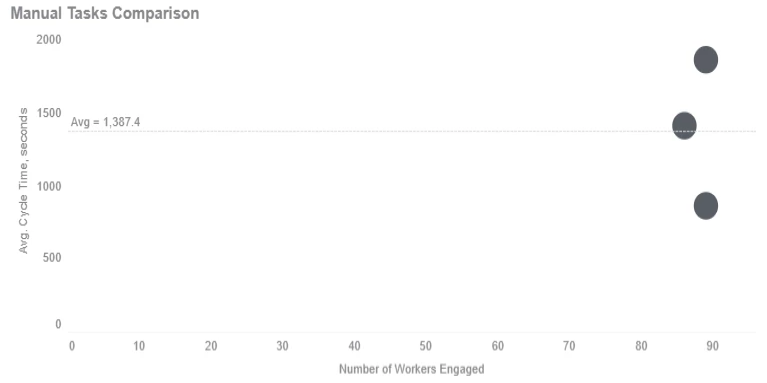This screenshot has height=383, width=767.
Task: Click the 1000 label on the Y axis
Action: pos(49,186)
